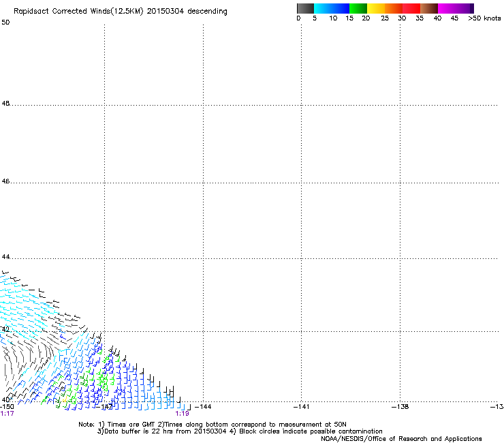The width and height of the screenshot is (504, 443).
Task: Click the purple time stamp '1:19'
Action: [182, 414]
